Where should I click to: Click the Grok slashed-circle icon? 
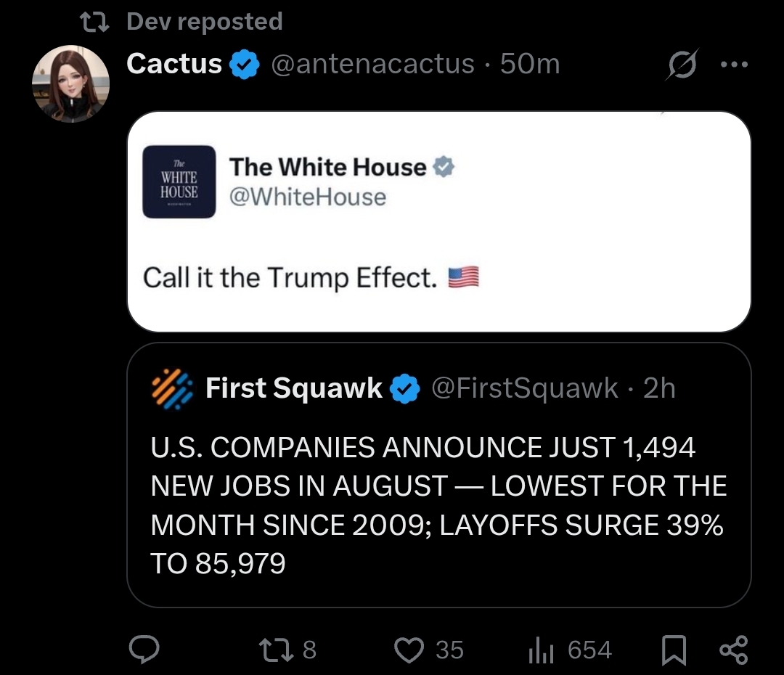(x=683, y=64)
